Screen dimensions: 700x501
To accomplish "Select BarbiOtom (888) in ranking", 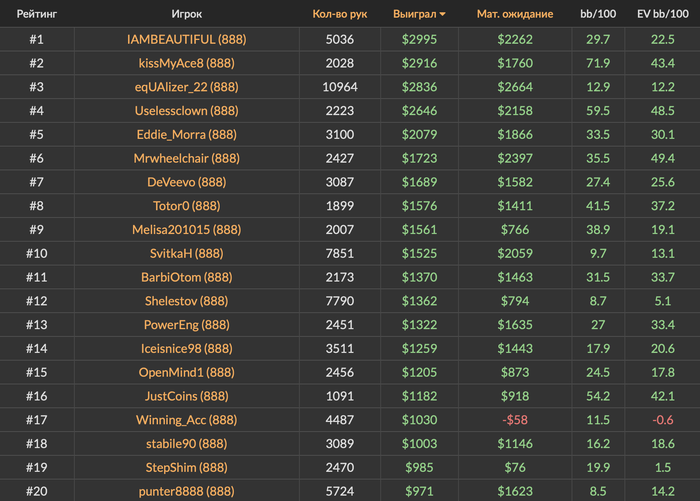I will pos(187,277).
